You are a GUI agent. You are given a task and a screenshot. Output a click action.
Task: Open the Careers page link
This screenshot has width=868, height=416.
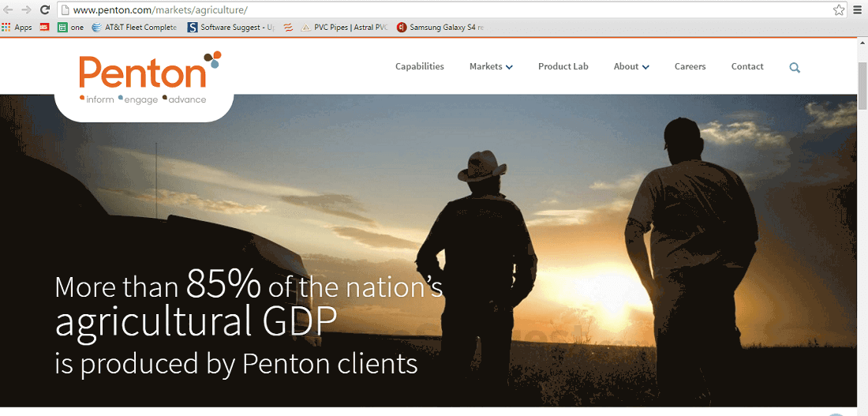point(690,66)
